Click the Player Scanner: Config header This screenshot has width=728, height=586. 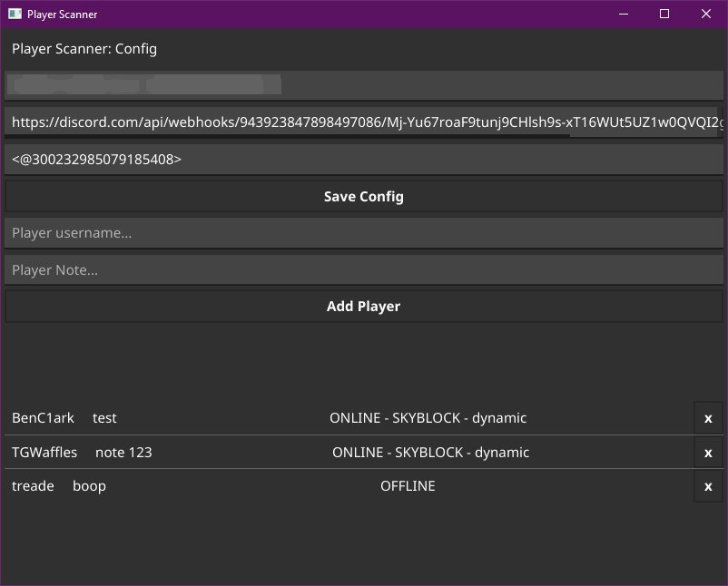84,49
